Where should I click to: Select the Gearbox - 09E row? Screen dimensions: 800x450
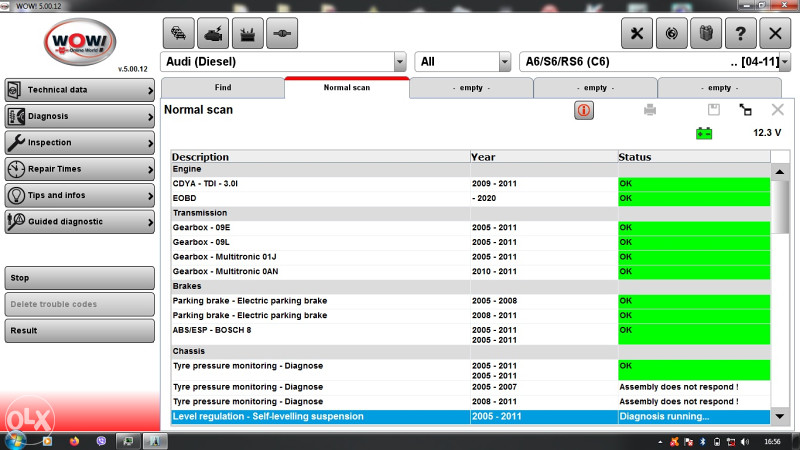click(470, 228)
